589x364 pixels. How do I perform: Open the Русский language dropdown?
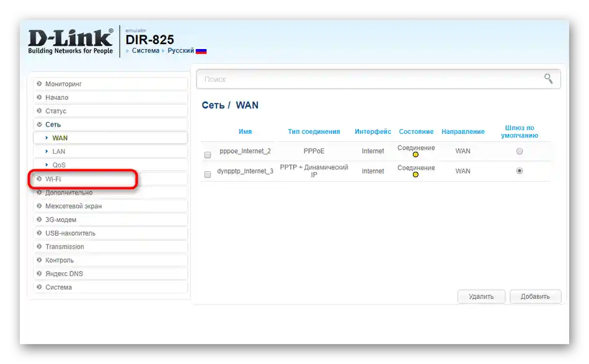coord(180,51)
